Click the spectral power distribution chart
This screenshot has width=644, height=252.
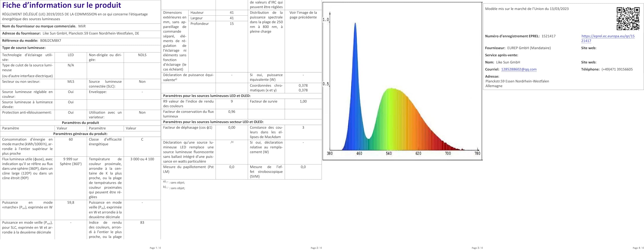point(403,81)
